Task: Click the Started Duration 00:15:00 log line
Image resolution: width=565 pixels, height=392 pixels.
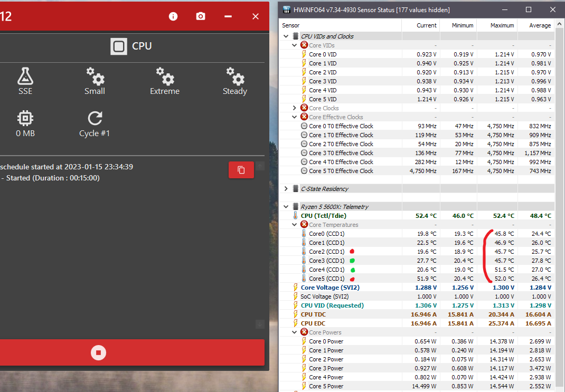Action: 50,178
